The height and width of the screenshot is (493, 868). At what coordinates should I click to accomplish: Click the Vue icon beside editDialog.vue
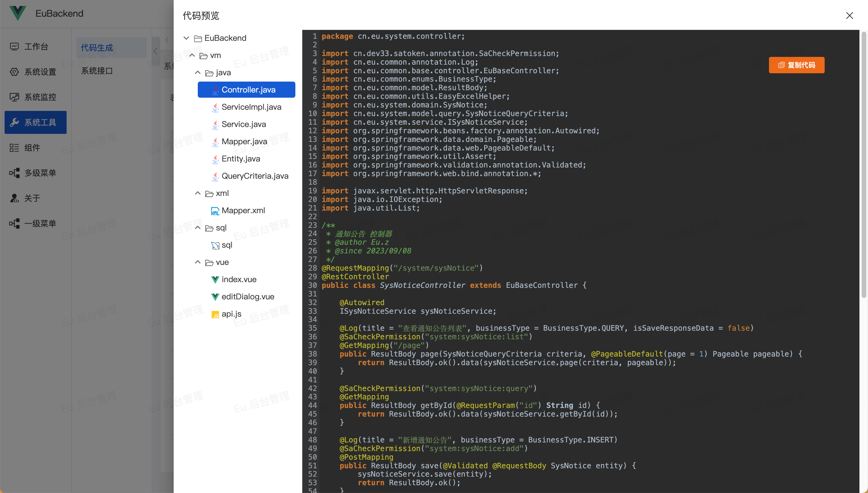tap(215, 297)
